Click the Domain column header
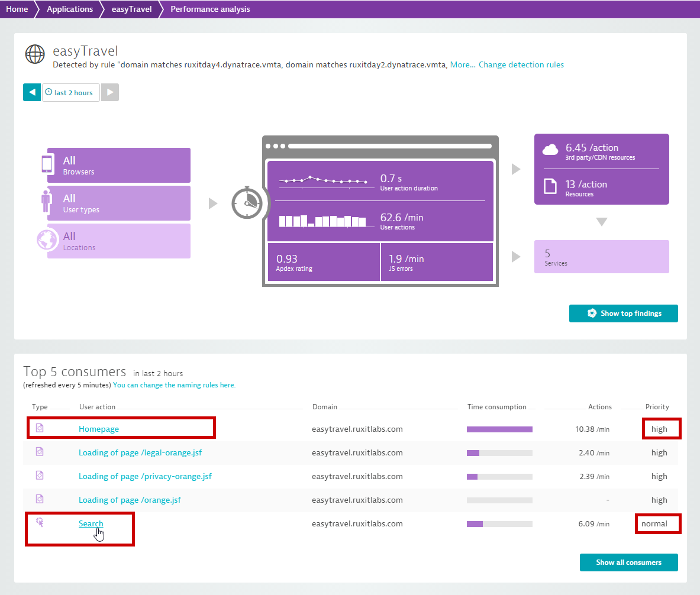700x595 pixels. [x=324, y=407]
